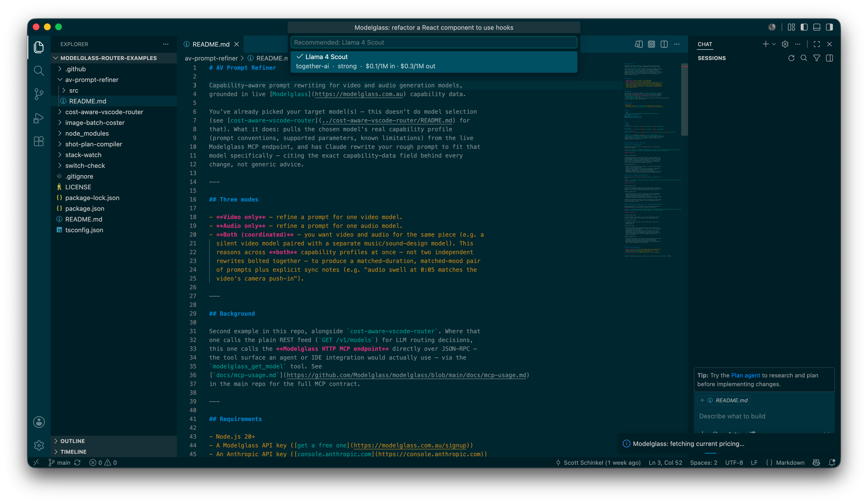
Task: Open the Accounts menu icon
Action: tap(39, 422)
